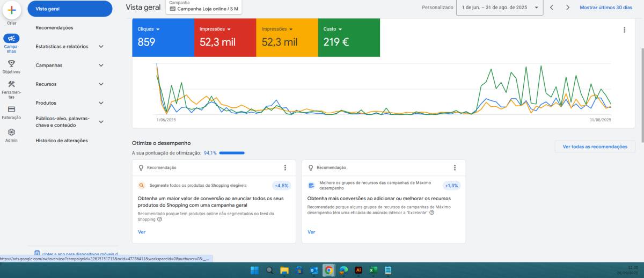Click +4,5% score badge
This screenshot has width=644, height=278.
pyautogui.click(x=281, y=186)
